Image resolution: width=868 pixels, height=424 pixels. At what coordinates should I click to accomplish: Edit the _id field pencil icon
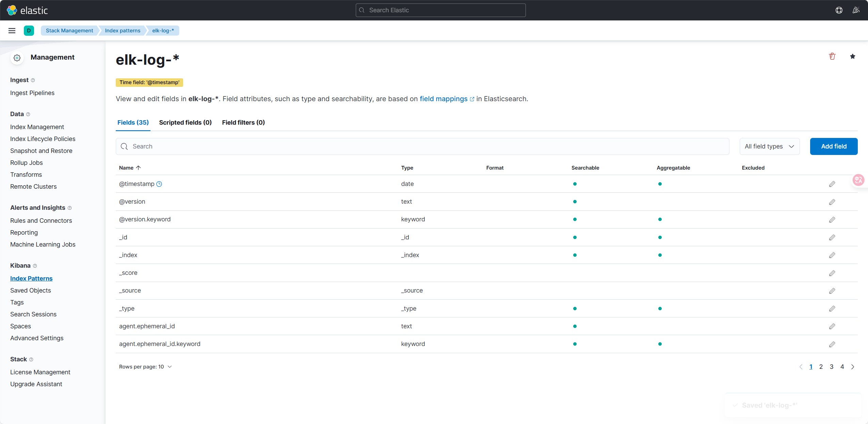click(832, 237)
